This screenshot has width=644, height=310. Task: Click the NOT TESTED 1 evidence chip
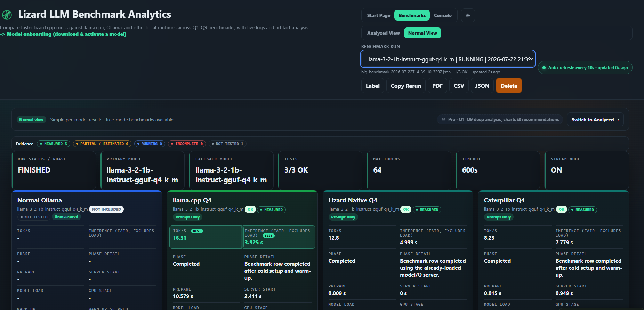[227, 144]
